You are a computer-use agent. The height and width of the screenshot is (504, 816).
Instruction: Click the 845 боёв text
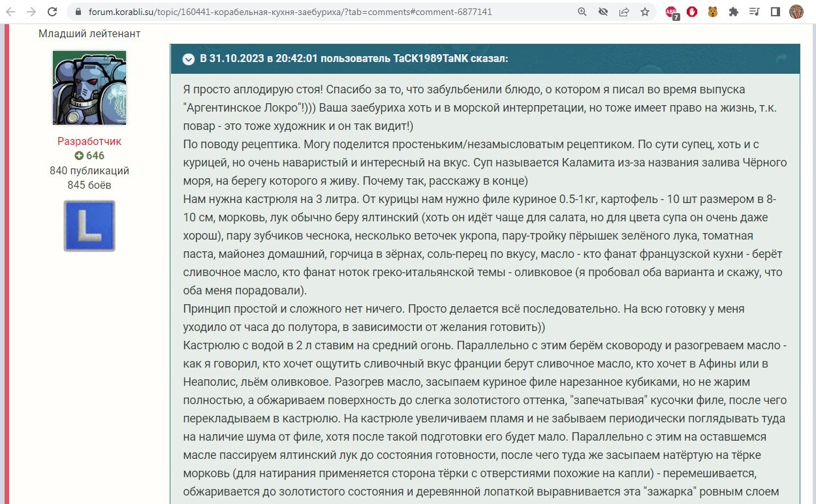point(89,185)
